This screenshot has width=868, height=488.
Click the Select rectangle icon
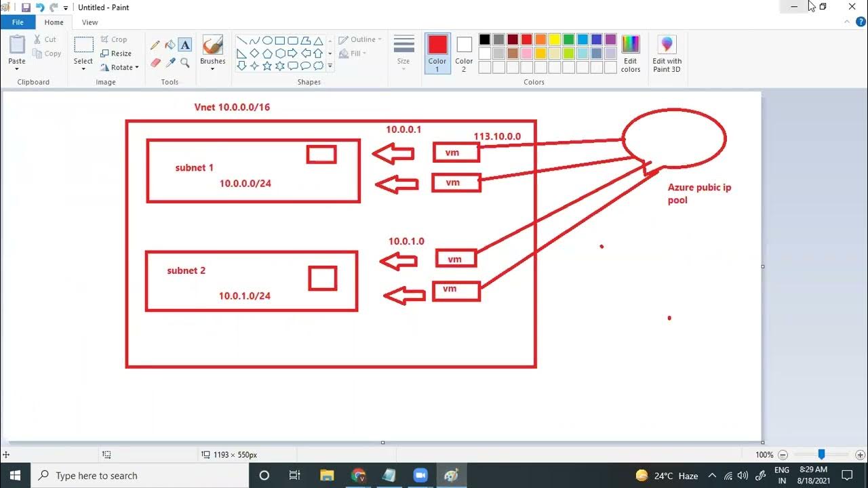coord(83,45)
